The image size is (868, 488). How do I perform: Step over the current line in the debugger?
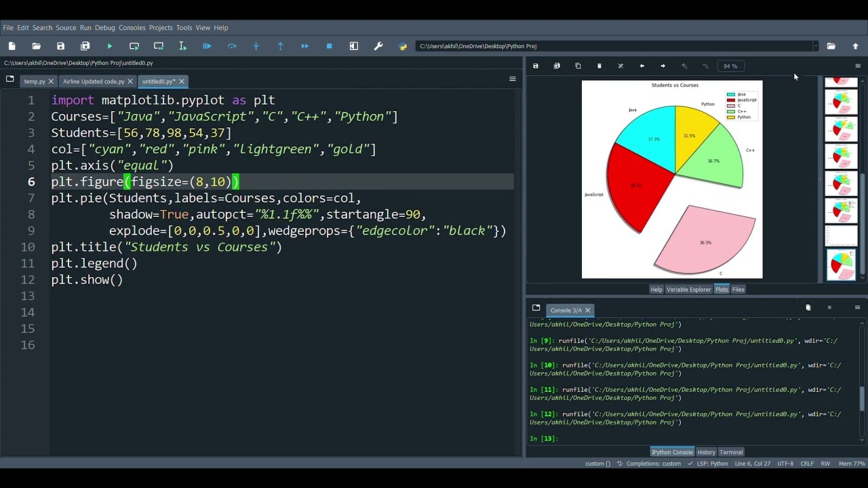click(231, 46)
